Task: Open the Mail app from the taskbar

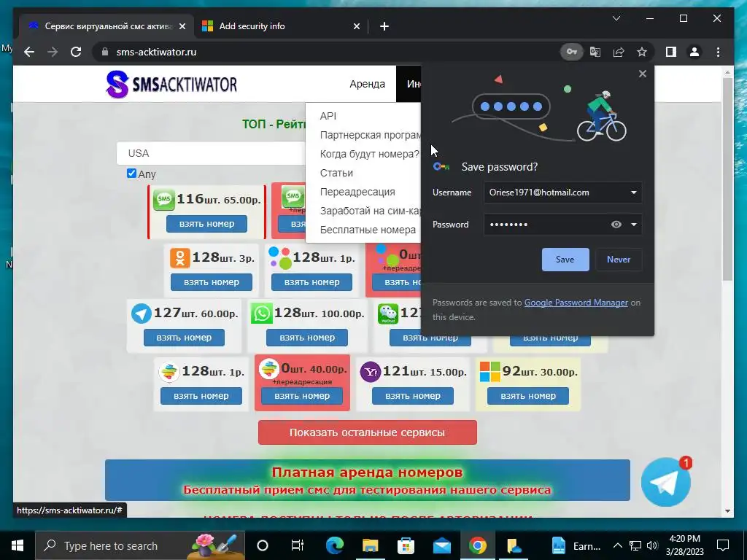Action: (441, 545)
